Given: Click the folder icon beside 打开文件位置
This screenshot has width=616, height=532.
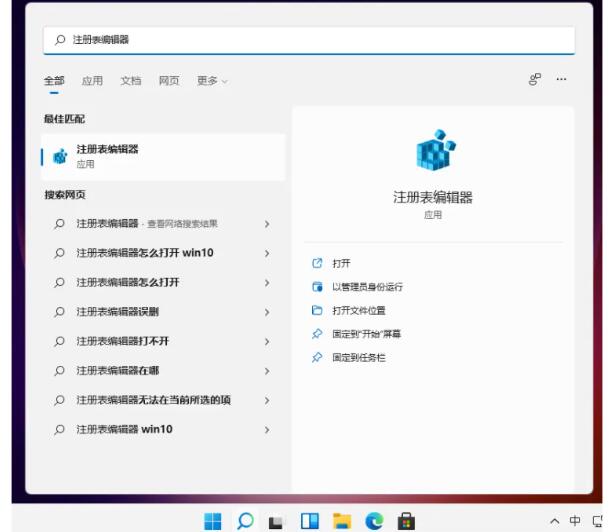Looking at the screenshot, I should click(x=317, y=310).
